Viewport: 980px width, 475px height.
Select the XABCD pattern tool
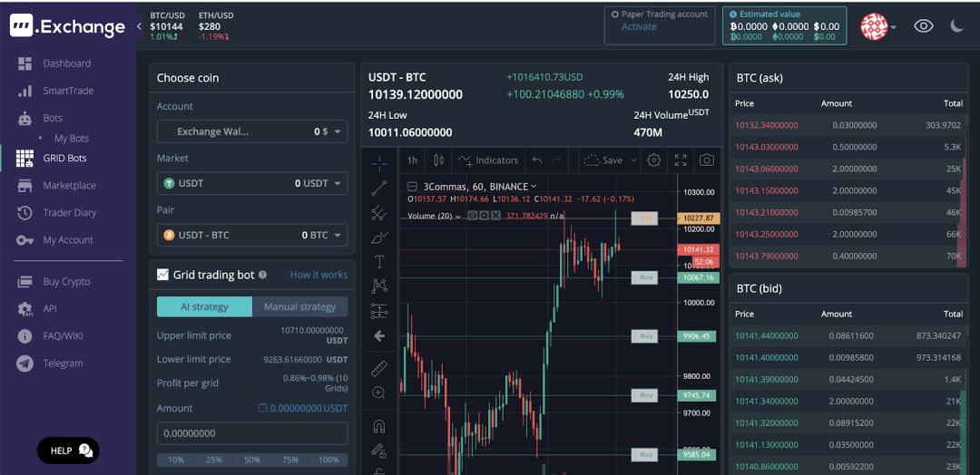(379, 286)
